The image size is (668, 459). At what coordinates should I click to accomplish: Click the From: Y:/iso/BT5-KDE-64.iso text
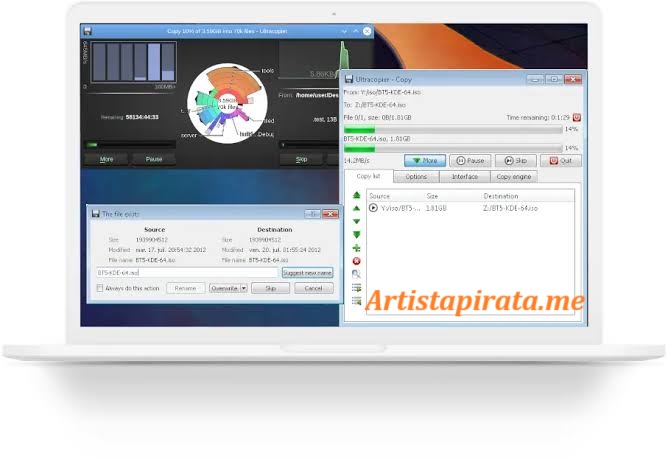382,92
